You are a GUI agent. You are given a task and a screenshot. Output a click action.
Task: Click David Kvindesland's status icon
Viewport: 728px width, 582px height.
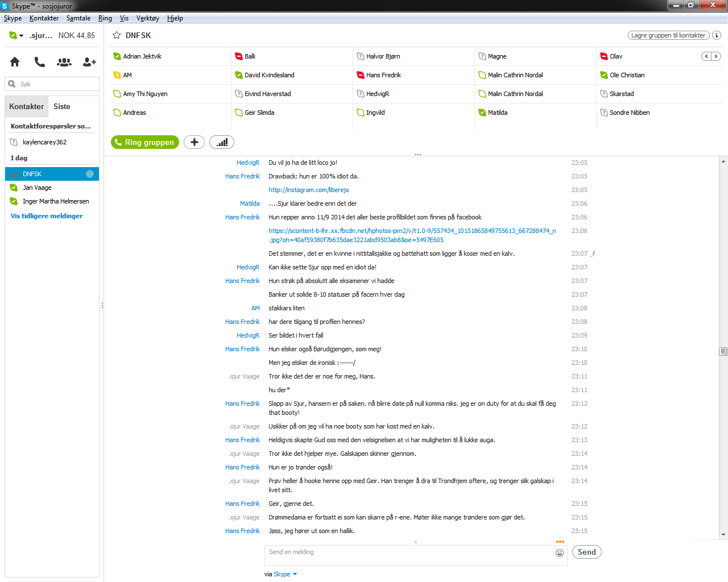[x=239, y=75]
